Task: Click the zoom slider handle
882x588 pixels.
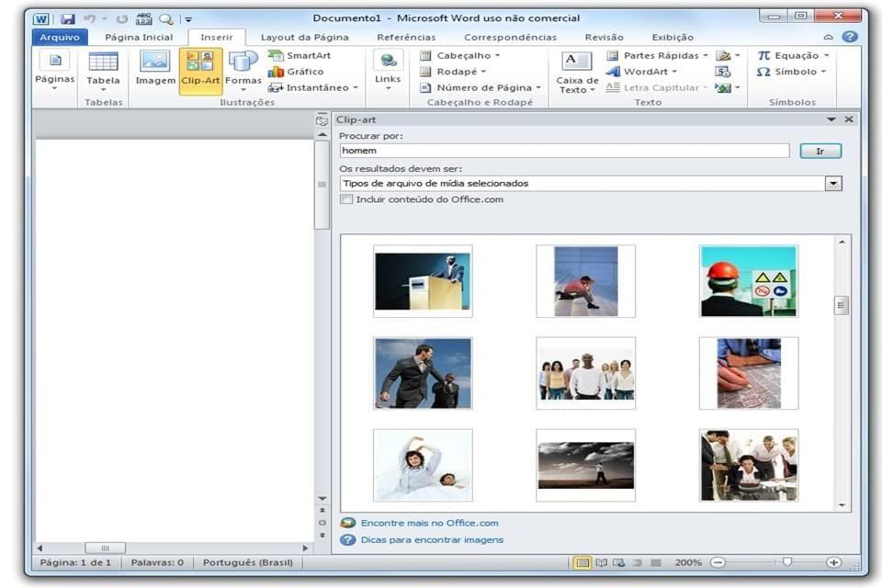Action: tap(787, 561)
